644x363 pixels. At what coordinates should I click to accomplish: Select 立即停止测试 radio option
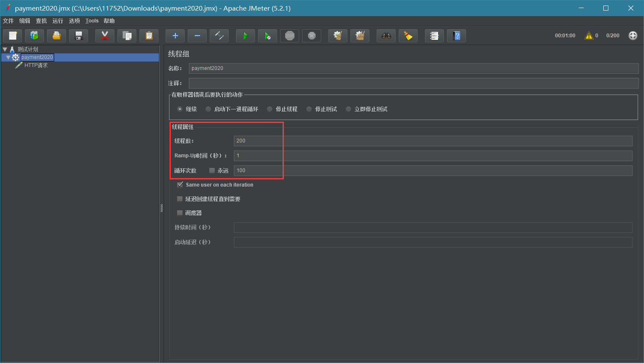348,109
